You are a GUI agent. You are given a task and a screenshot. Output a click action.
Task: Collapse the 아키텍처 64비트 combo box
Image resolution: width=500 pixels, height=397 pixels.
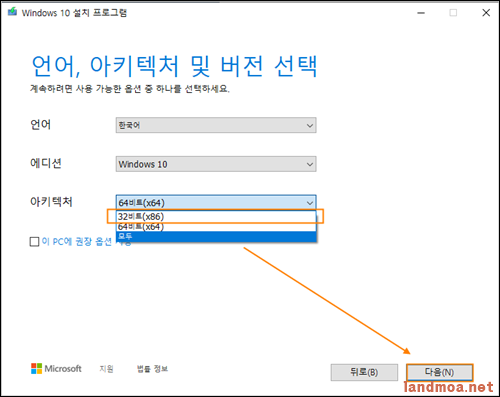[x=216, y=202]
